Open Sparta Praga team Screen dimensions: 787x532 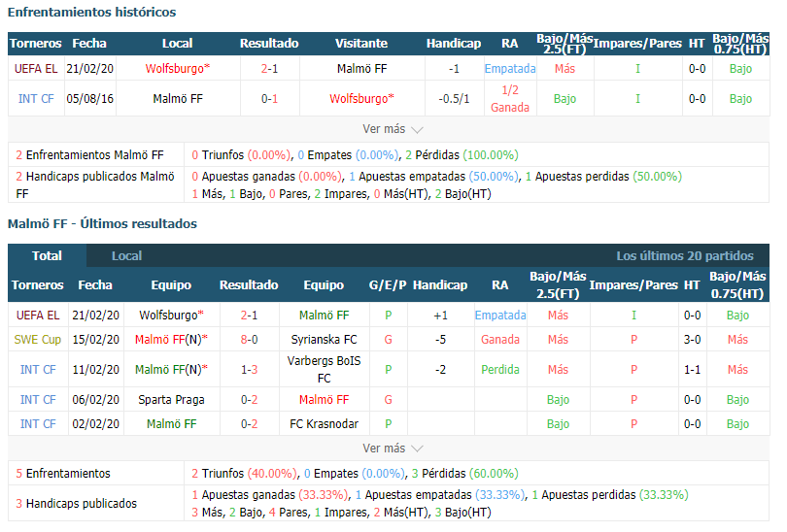click(171, 400)
